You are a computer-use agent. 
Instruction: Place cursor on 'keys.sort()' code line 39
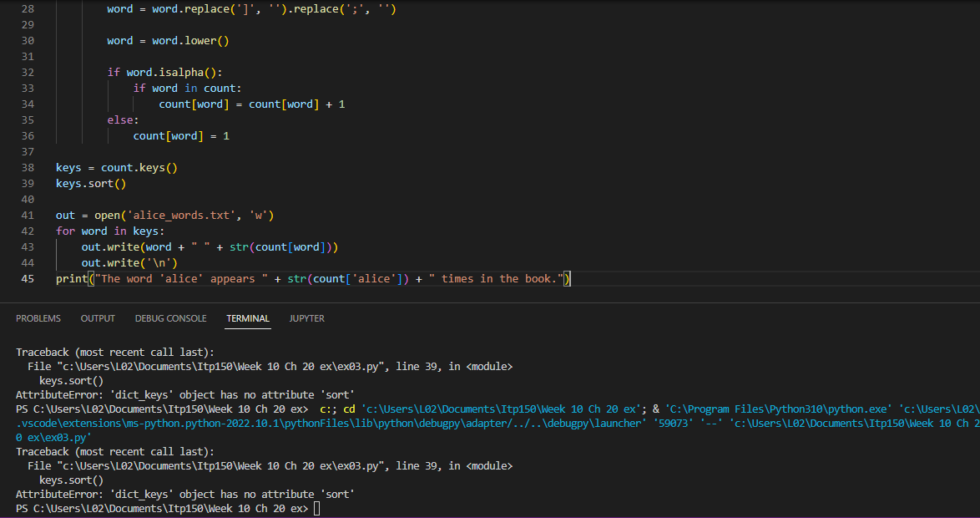point(91,183)
